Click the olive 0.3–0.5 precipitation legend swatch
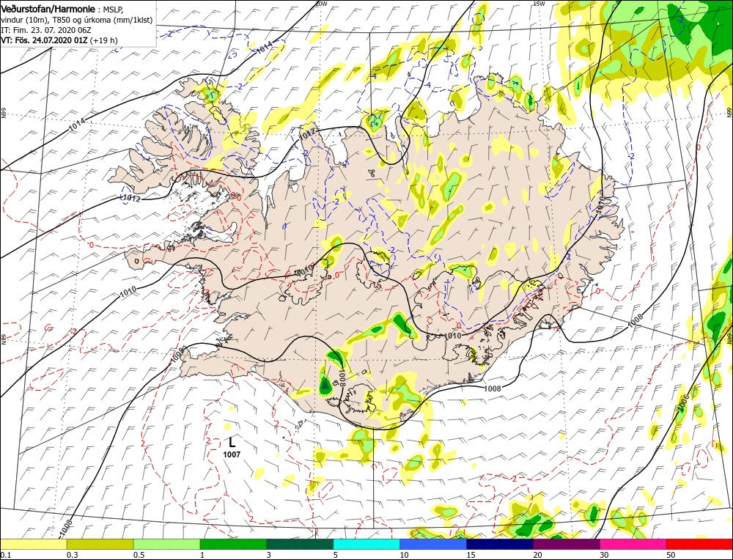The width and height of the screenshot is (733, 560). coord(100,544)
